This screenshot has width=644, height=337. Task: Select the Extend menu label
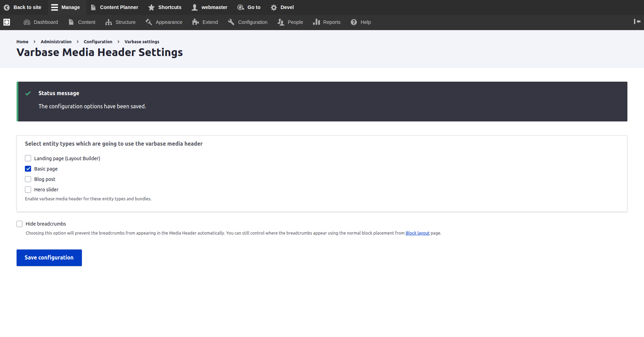point(210,22)
